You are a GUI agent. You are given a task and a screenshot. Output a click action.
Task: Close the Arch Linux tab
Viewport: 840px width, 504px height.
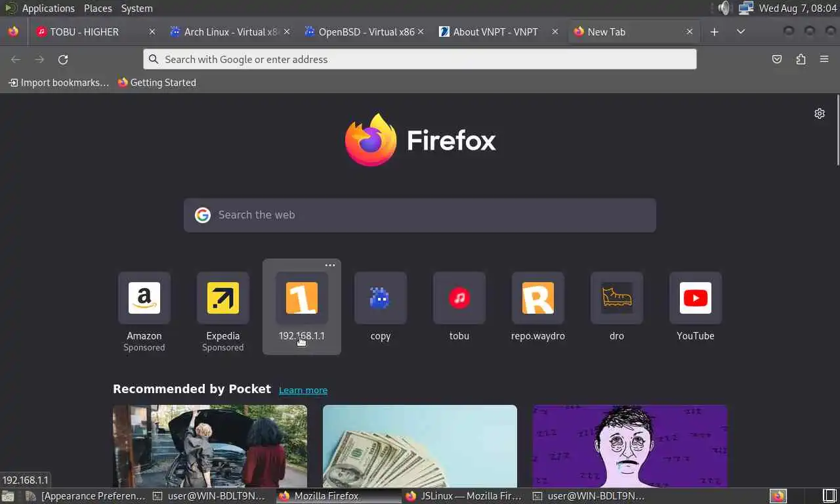tap(286, 31)
